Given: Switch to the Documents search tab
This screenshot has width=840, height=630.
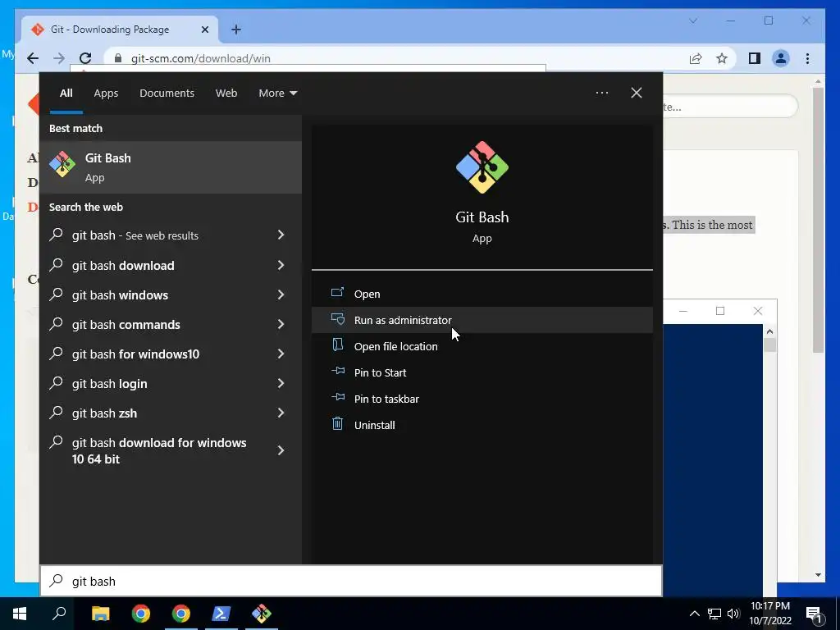Looking at the screenshot, I should click(x=167, y=94).
